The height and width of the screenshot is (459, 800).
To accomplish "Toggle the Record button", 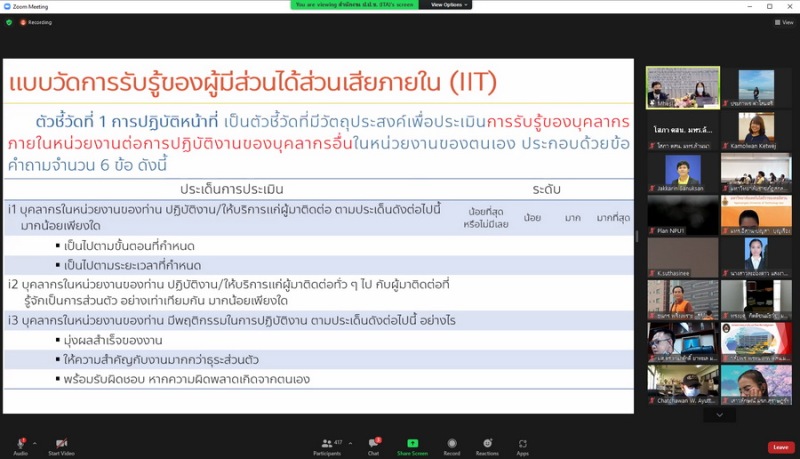I will (452, 444).
